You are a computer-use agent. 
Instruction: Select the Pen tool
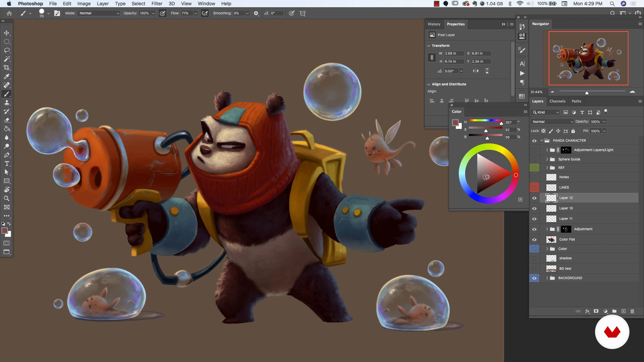tap(7, 155)
